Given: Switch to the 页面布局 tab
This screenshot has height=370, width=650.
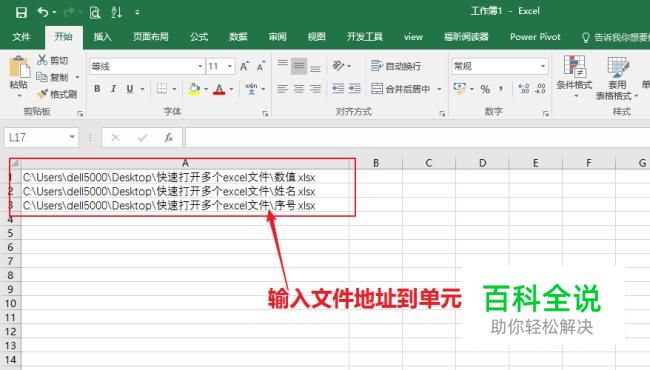Looking at the screenshot, I should (x=150, y=37).
